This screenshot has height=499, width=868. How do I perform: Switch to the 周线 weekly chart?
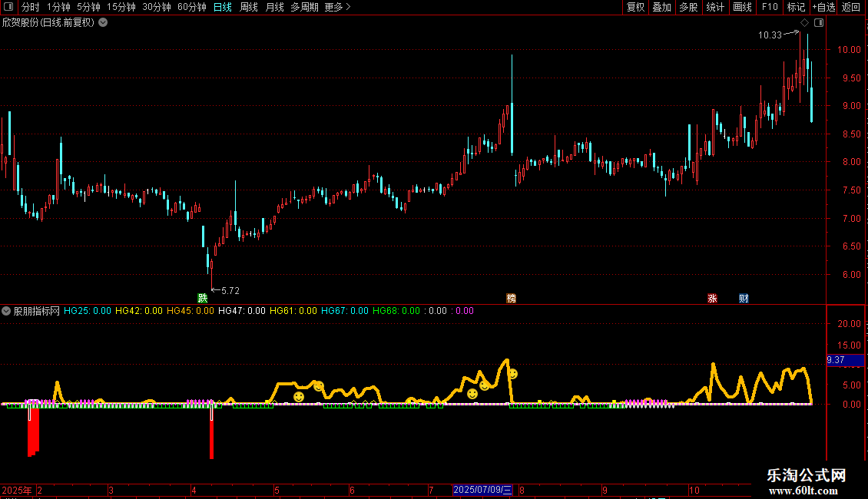[249, 7]
